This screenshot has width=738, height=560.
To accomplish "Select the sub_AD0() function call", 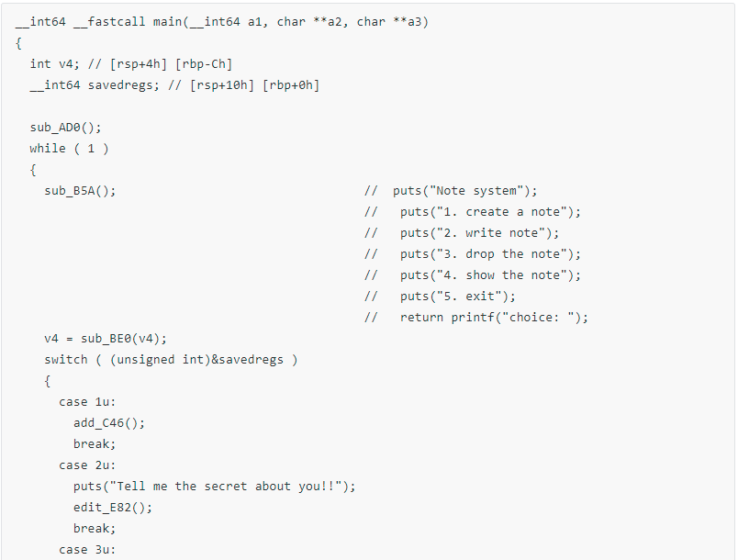I will tap(65, 127).
